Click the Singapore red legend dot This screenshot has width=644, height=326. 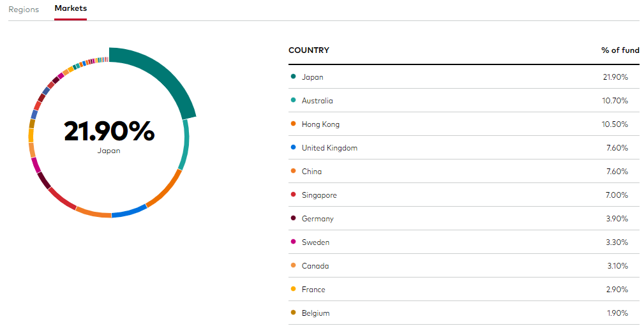(293, 195)
